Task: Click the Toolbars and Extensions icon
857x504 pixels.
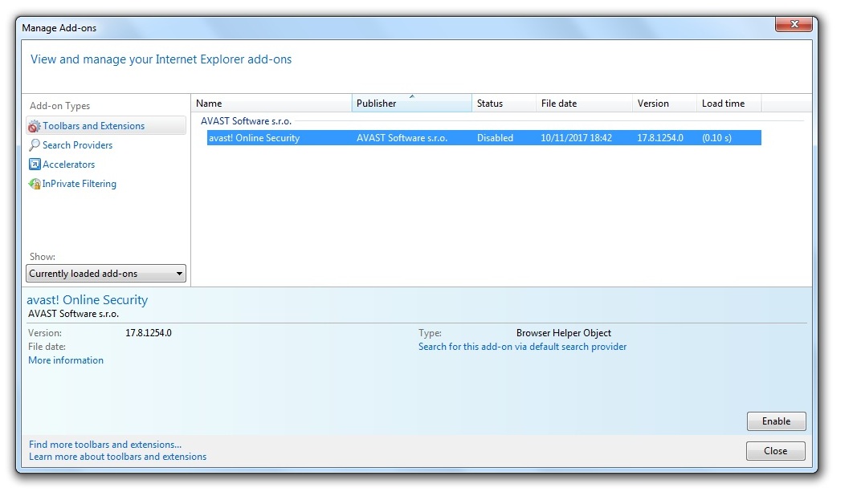Action: coord(34,126)
